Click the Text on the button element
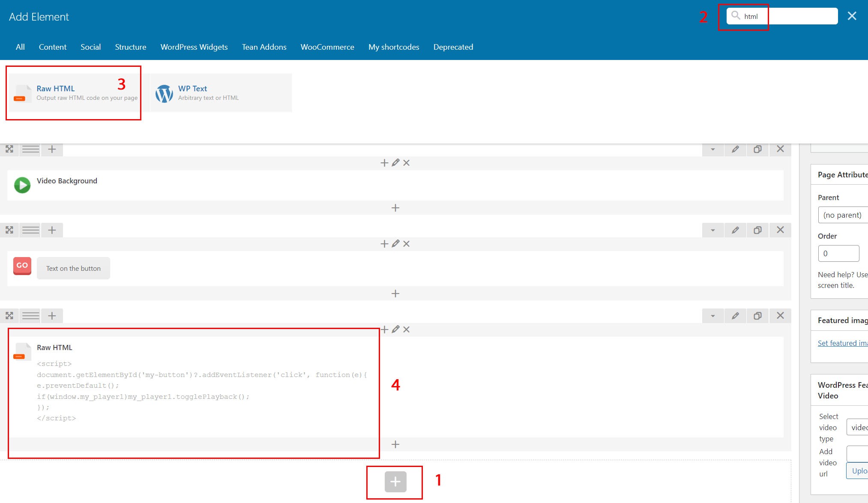The height and width of the screenshot is (503, 868). pos(73,268)
